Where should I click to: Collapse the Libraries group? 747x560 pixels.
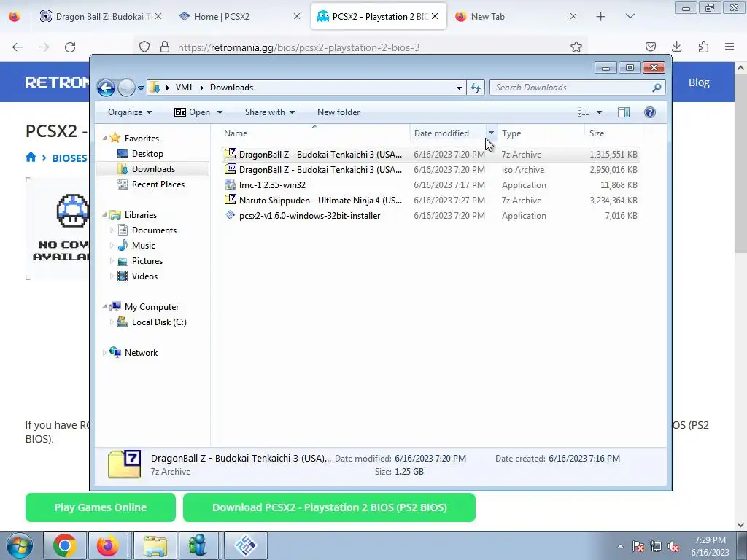104,215
